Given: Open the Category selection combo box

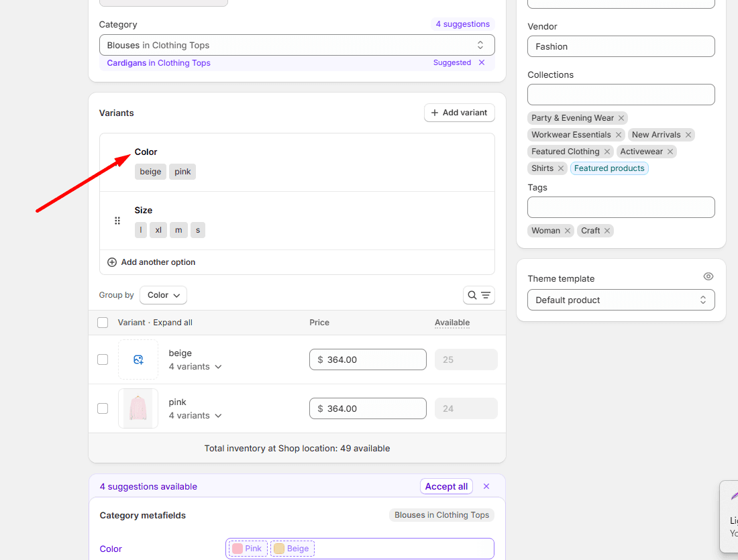Looking at the screenshot, I should 297,45.
